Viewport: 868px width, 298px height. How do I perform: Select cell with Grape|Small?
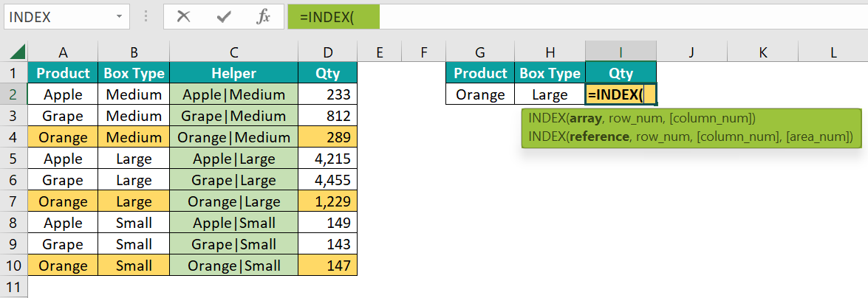[x=233, y=244]
